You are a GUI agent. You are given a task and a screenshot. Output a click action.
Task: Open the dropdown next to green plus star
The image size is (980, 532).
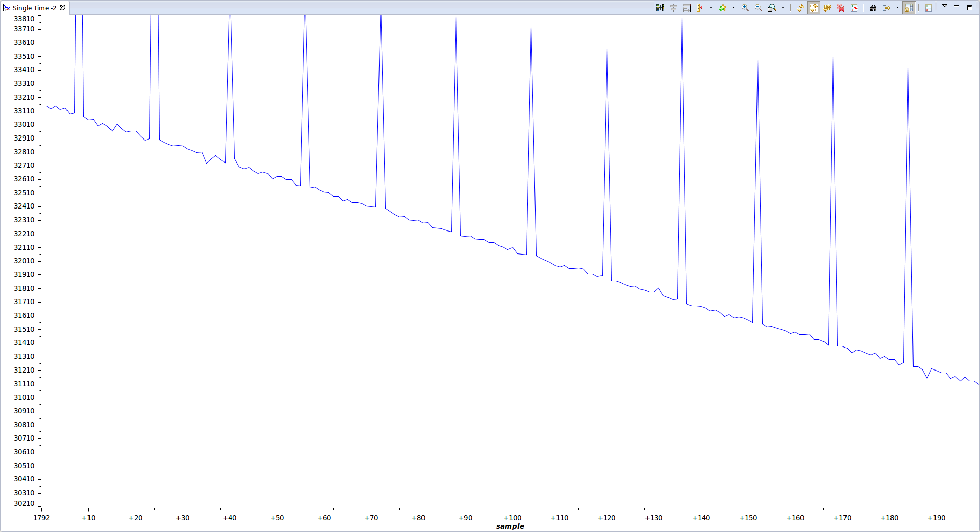coord(733,8)
